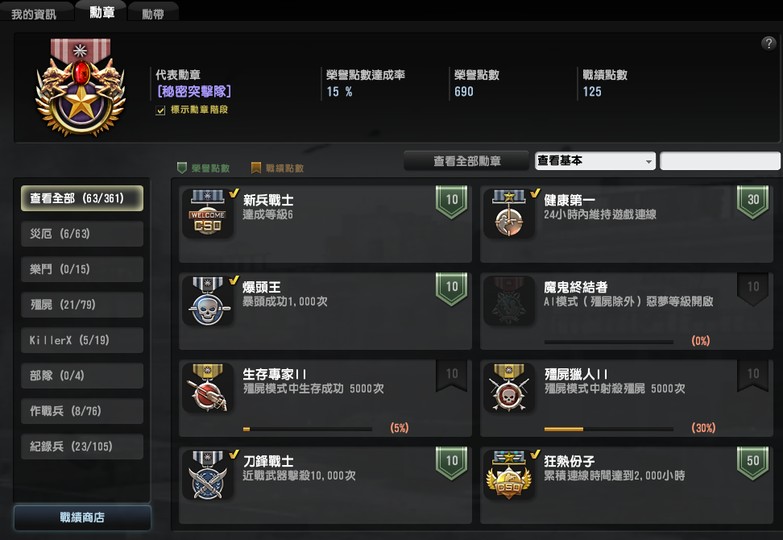Toggle the 標示勳章階段 checkbox

coord(160,110)
